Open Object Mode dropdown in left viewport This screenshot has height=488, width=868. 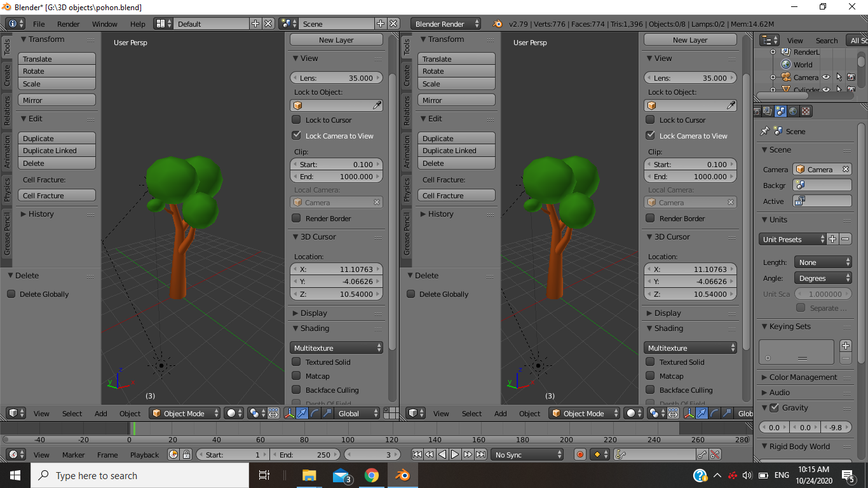tap(185, 413)
